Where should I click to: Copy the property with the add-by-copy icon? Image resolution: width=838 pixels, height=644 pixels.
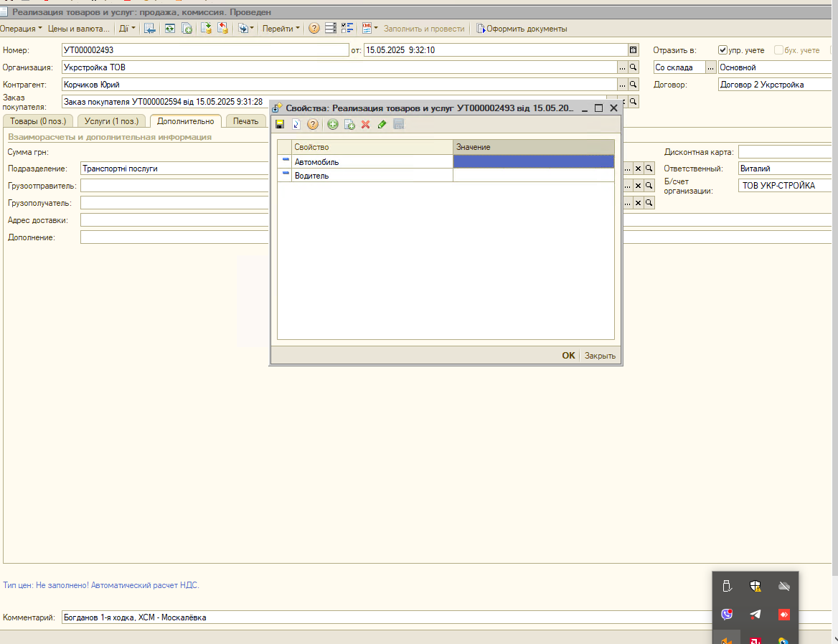click(349, 124)
